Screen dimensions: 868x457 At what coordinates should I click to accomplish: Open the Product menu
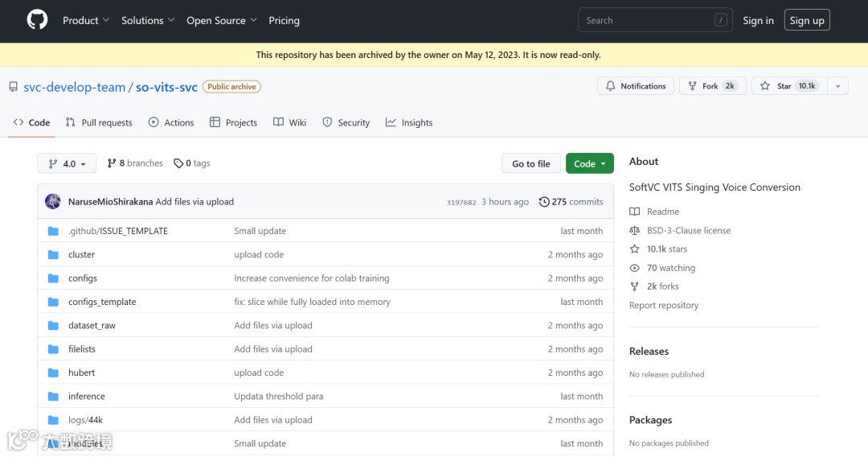86,21
